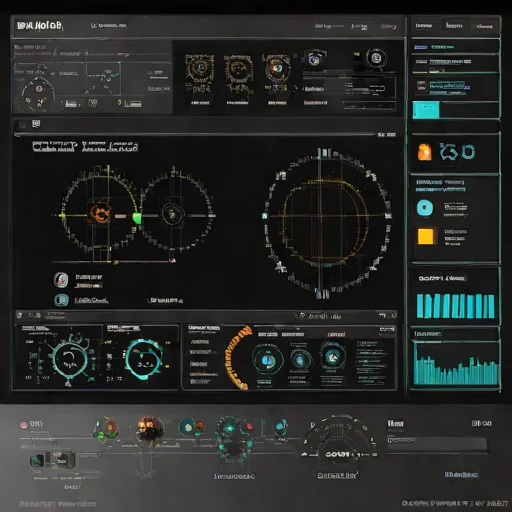Click the red circular icon in bottom strip
The height and width of the screenshot is (512, 512).
(x=24, y=425)
